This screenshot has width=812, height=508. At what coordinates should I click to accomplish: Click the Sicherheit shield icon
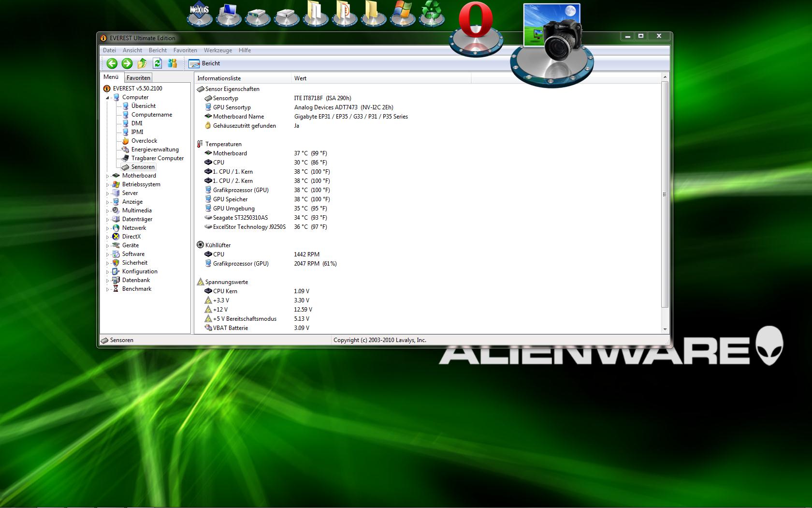click(x=116, y=263)
